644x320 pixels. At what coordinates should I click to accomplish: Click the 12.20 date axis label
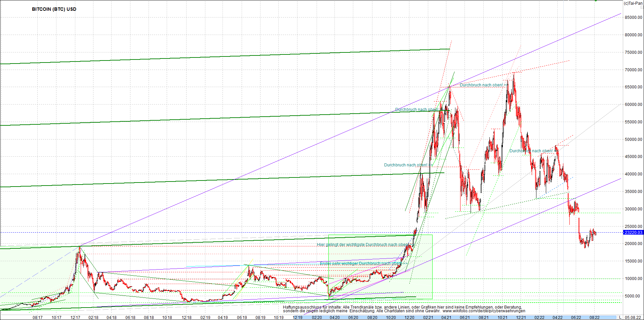pyautogui.click(x=409, y=317)
